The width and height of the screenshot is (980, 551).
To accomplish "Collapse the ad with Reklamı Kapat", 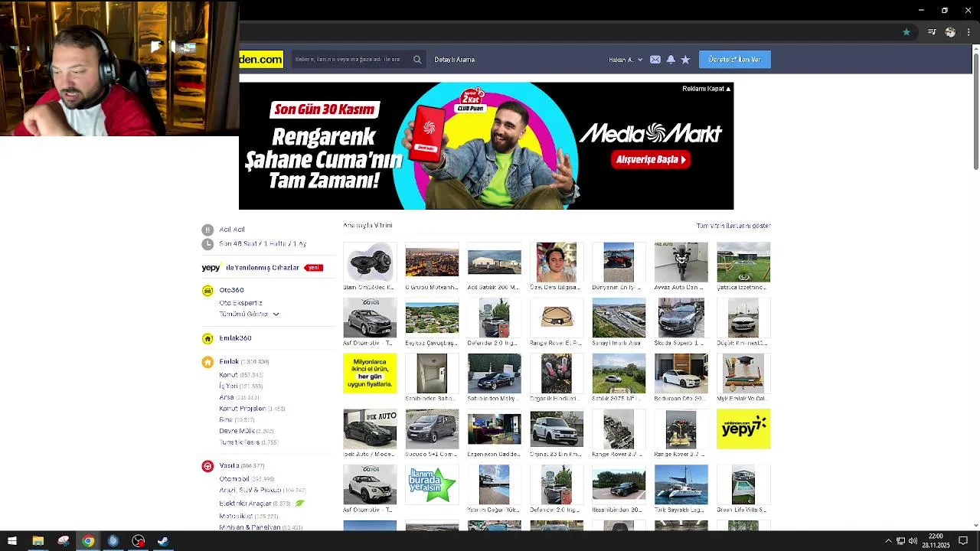I will (706, 89).
